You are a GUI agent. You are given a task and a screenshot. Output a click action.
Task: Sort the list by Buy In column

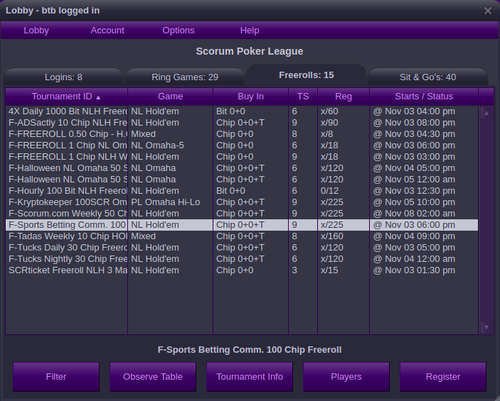[251, 97]
